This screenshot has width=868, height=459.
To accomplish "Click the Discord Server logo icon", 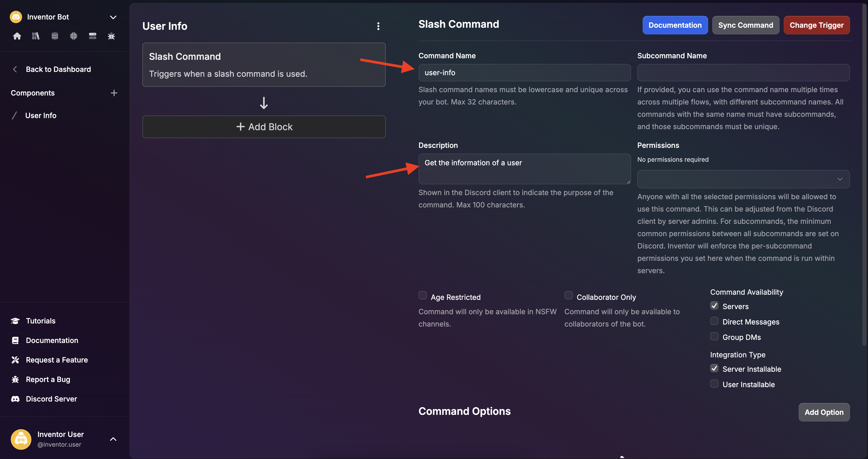I will pos(15,399).
